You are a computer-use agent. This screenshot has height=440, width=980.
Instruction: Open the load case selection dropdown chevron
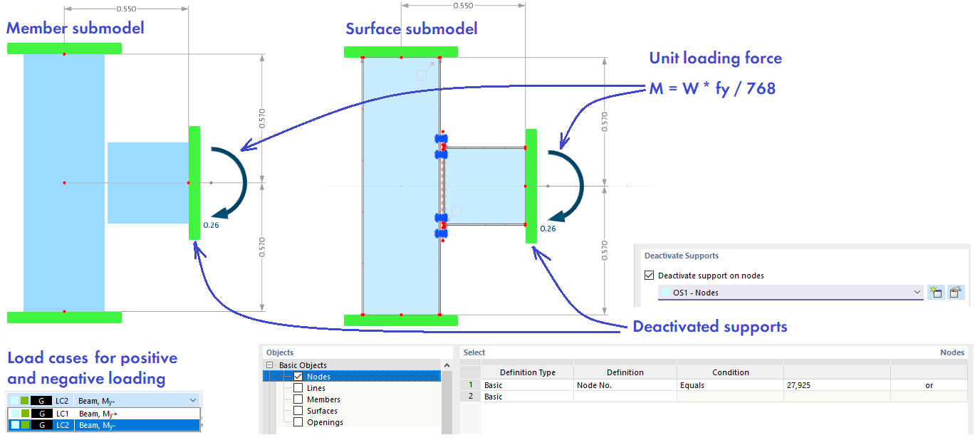pos(192,399)
